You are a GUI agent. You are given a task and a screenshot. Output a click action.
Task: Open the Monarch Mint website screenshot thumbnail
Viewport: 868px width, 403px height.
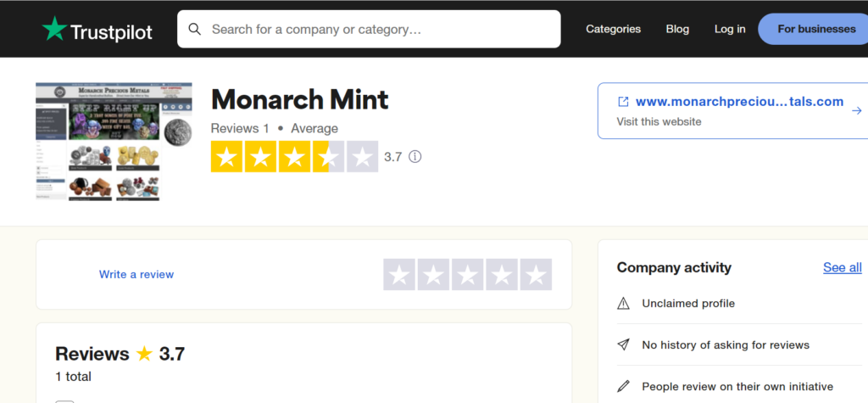coord(114,142)
